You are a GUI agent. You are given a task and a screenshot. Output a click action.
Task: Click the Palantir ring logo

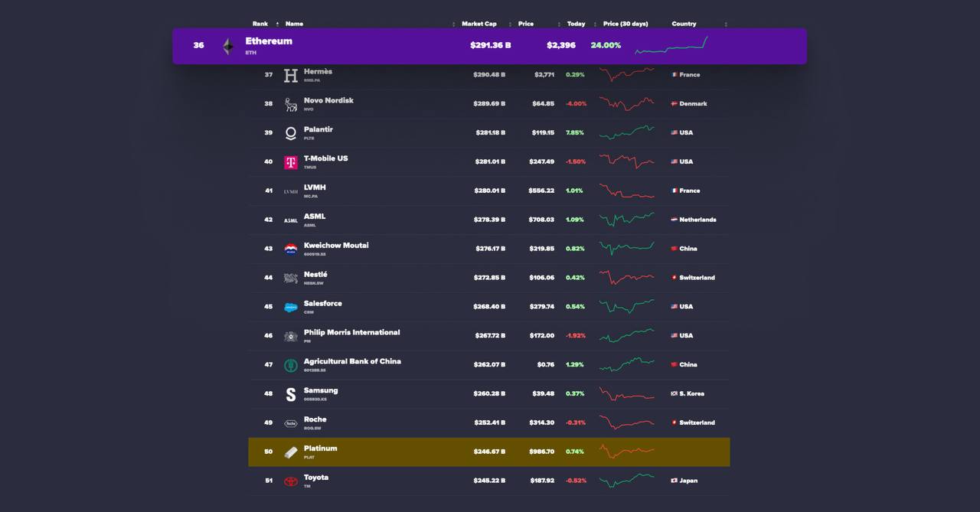(x=291, y=133)
